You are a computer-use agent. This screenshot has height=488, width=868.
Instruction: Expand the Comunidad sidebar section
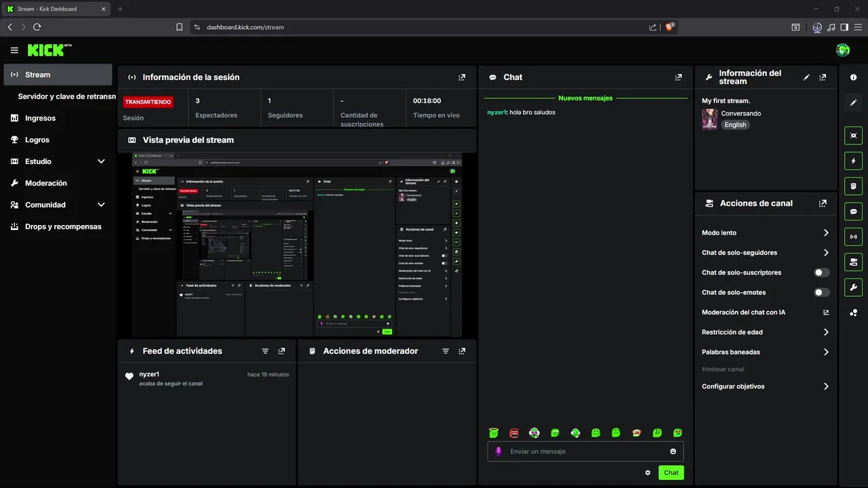pyautogui.click(x=101, y=205)
